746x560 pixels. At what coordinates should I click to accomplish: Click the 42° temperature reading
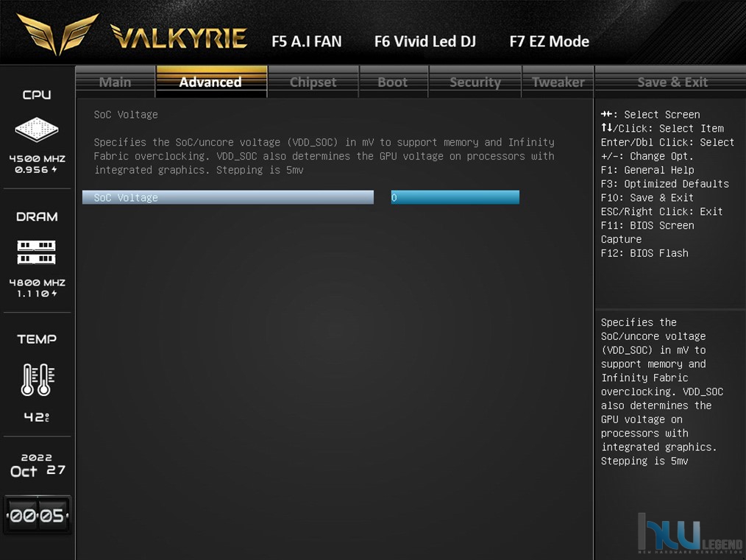pos(37,417)
